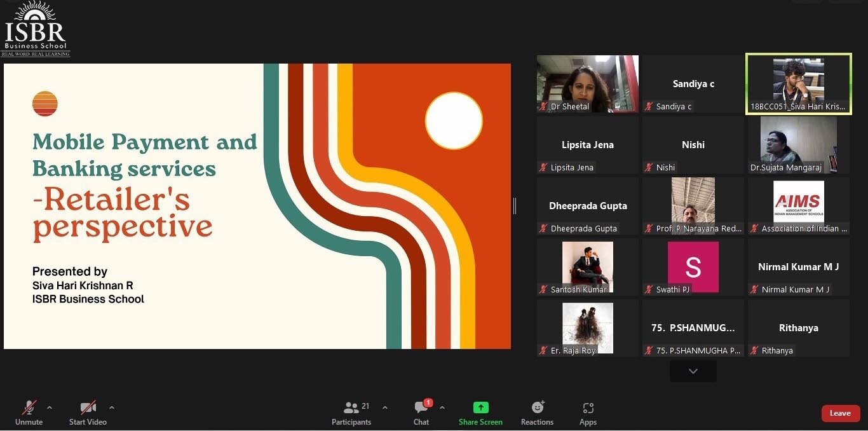Show more participants with down chevron
The image size is (868, 431).
tap(693, 371)
